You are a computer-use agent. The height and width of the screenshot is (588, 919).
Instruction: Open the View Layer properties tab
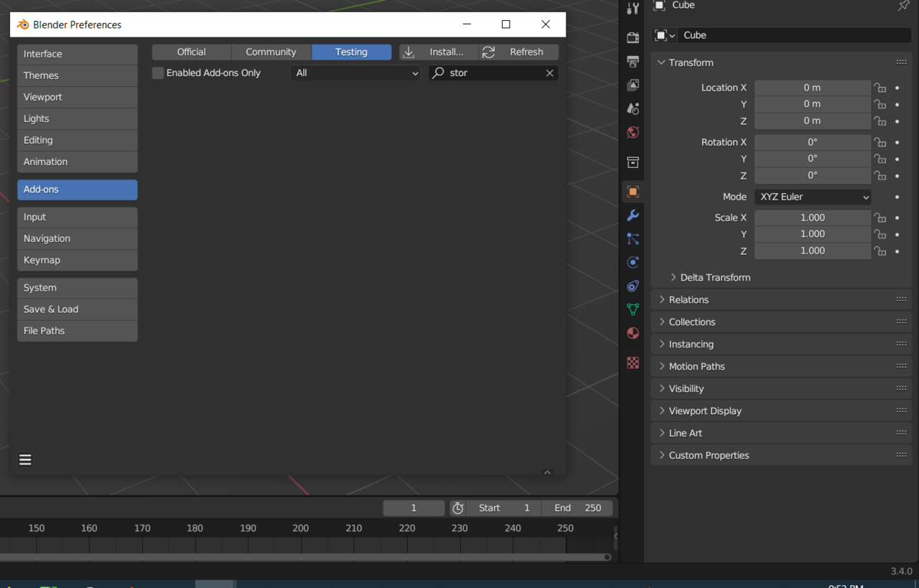633,85
